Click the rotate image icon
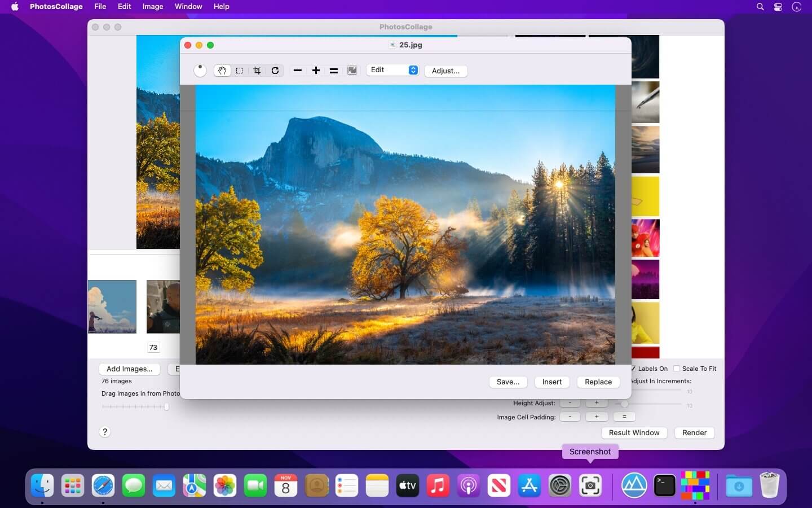812x508 pixels. point(275,71)
